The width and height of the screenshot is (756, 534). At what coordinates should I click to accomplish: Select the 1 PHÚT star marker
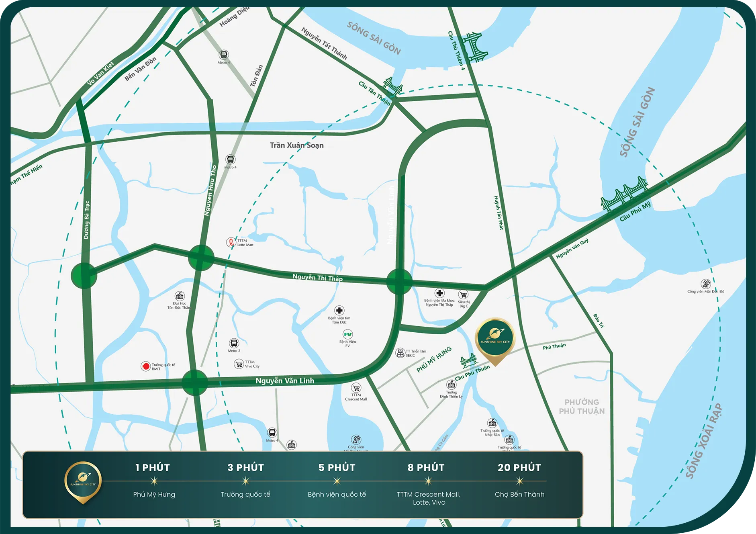(154, 481)
